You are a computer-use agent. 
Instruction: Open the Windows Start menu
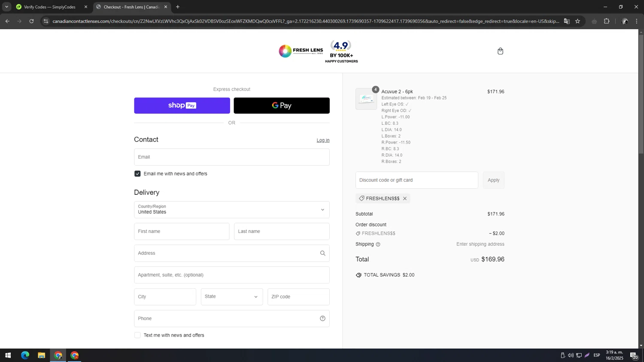click(x=8, y=356)
